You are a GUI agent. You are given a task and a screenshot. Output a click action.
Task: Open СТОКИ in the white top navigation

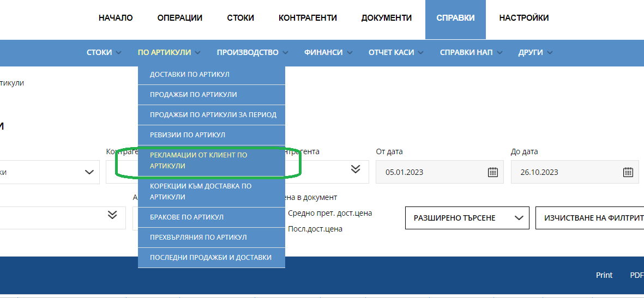(x=240, y=18)
